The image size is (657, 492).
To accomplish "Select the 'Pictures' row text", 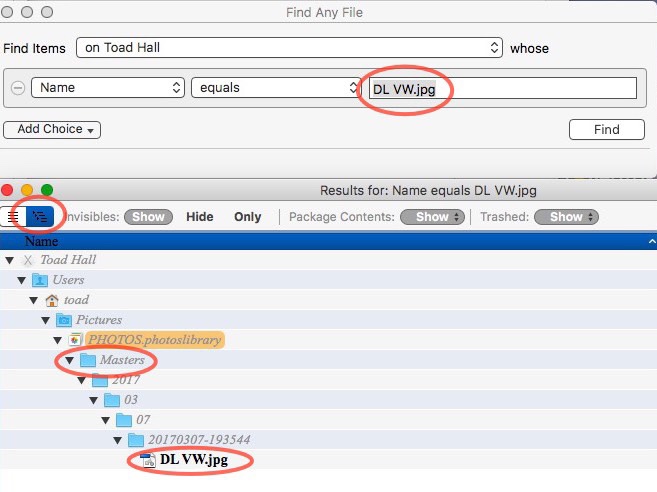I will click(x=99, y=320).
